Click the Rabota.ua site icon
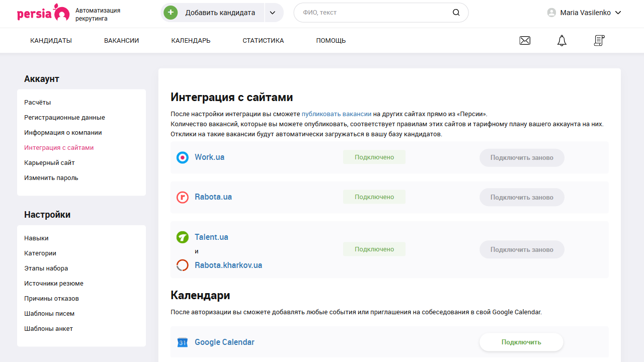Image resolution: width=644 pixels, height=362 pixels. click(183, 197)
